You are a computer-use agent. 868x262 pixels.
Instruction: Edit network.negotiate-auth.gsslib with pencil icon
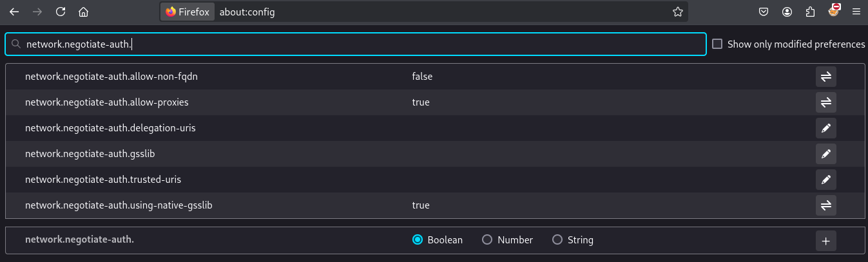click(825, 154)
